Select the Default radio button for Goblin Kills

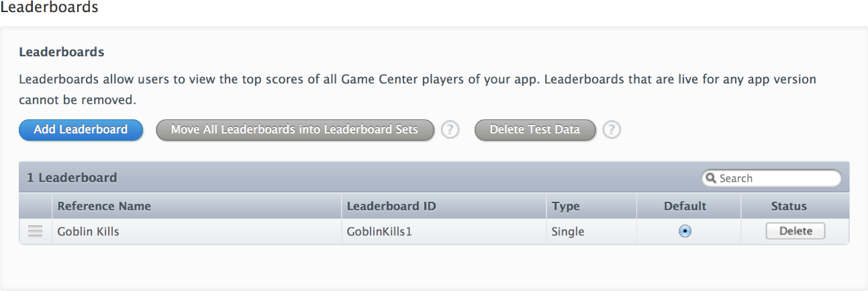pos(685,231)
